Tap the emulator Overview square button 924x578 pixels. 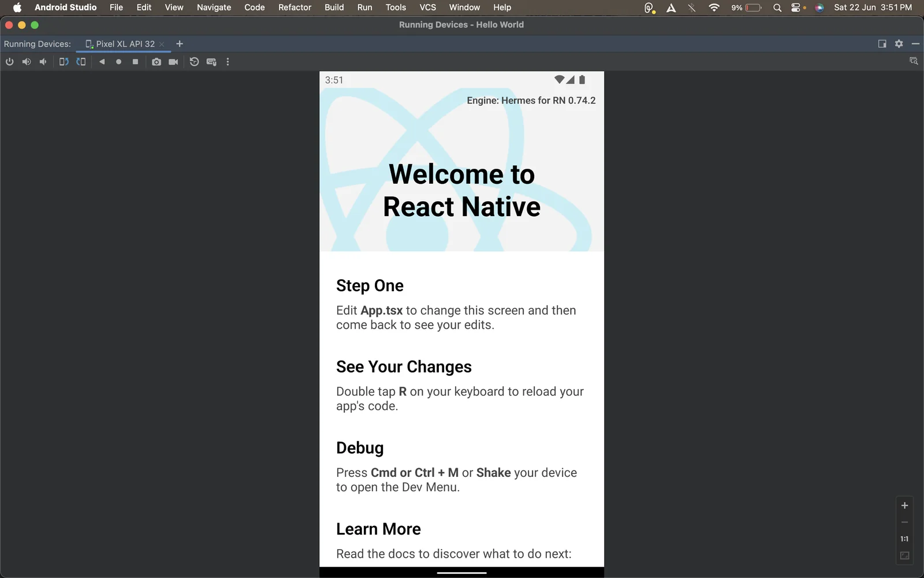point(135,62)
